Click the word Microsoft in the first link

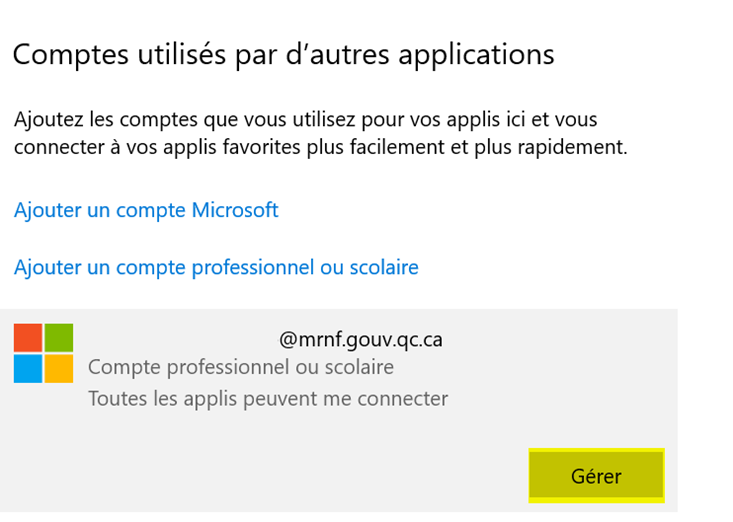(x=231, y=210)
